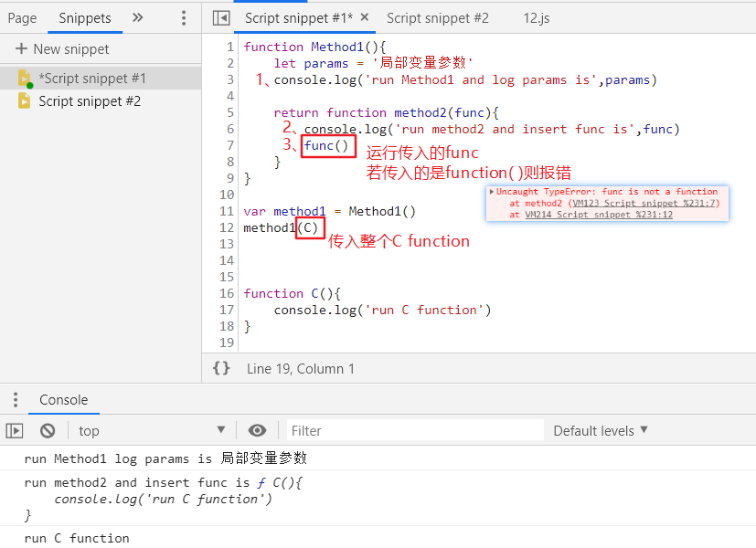Click the pretty print braces icon

tap(221, 368)
